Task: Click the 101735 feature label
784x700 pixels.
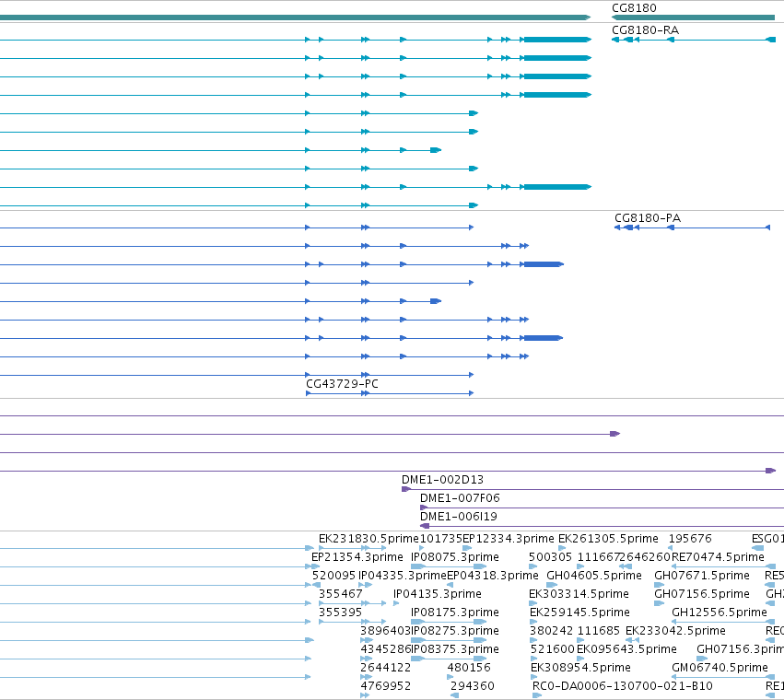Action: point(441,539)
